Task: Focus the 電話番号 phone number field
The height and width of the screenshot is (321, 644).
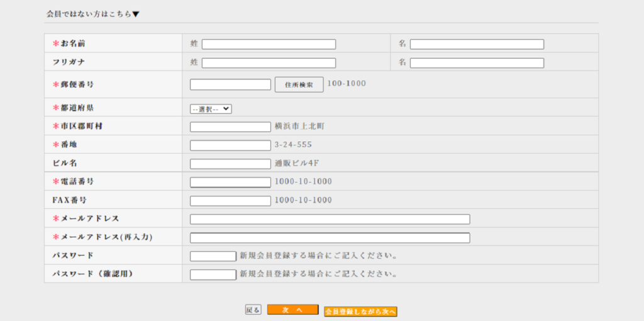Action: pyautogui.click(x=230, y=182)
